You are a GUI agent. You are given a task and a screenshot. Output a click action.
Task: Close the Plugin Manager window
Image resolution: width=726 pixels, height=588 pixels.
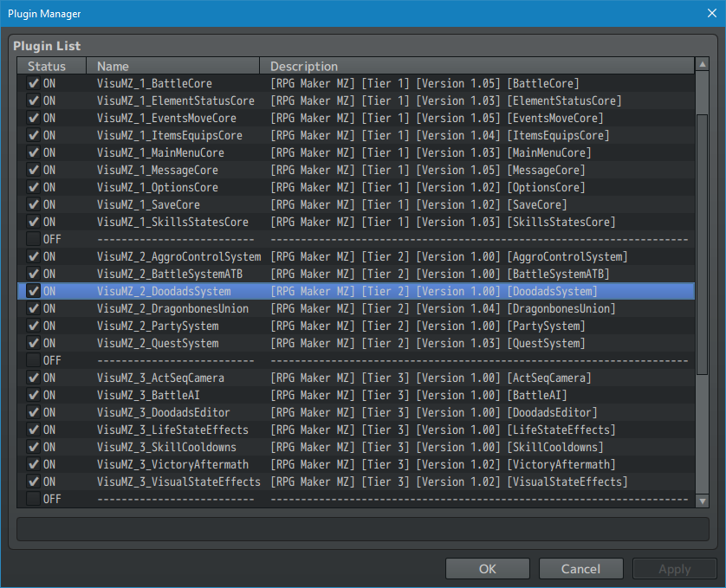coord(711,14)
